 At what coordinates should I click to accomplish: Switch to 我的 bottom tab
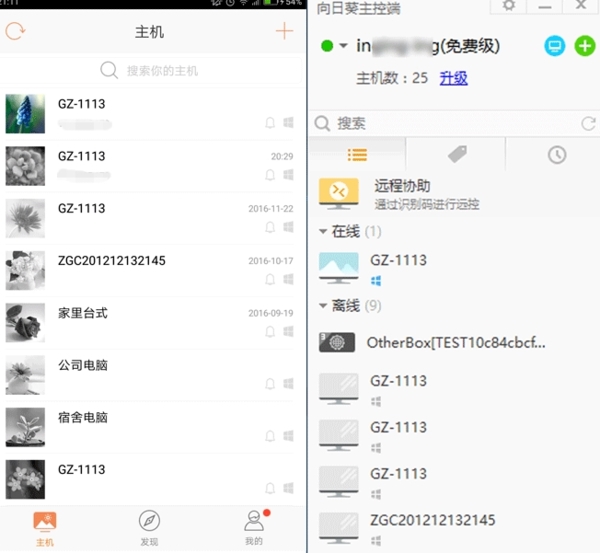point(254,528)
